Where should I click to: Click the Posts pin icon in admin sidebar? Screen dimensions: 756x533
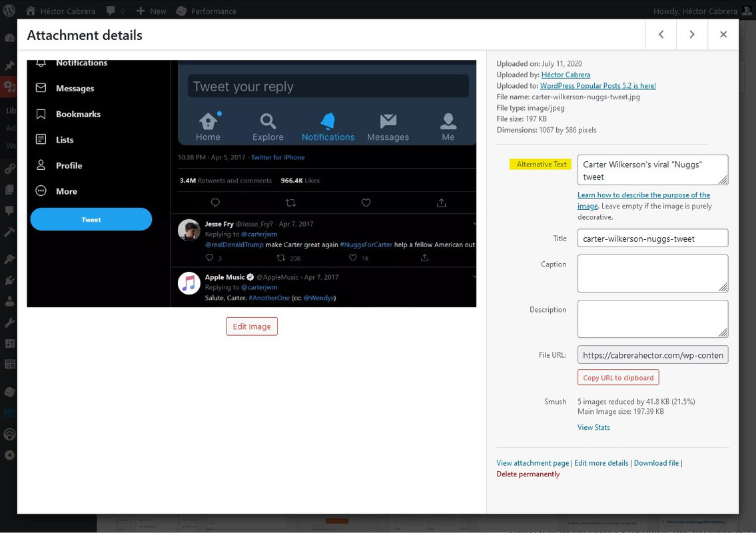[9, 65]
